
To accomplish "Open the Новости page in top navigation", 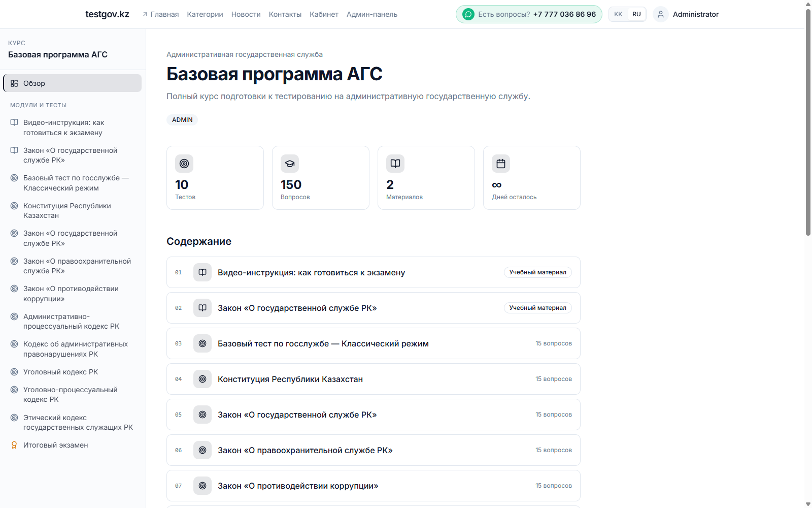I will point(246,14).
